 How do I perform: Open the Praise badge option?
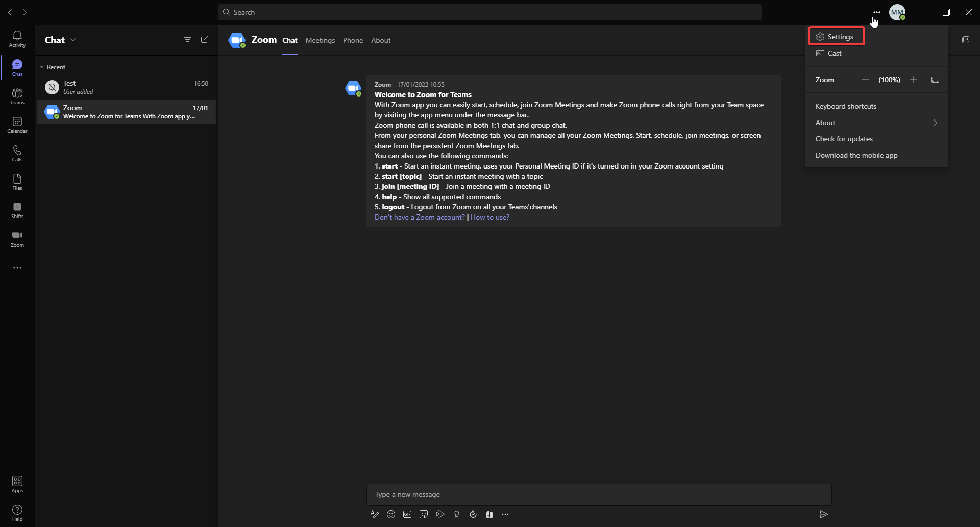(457, 514)
